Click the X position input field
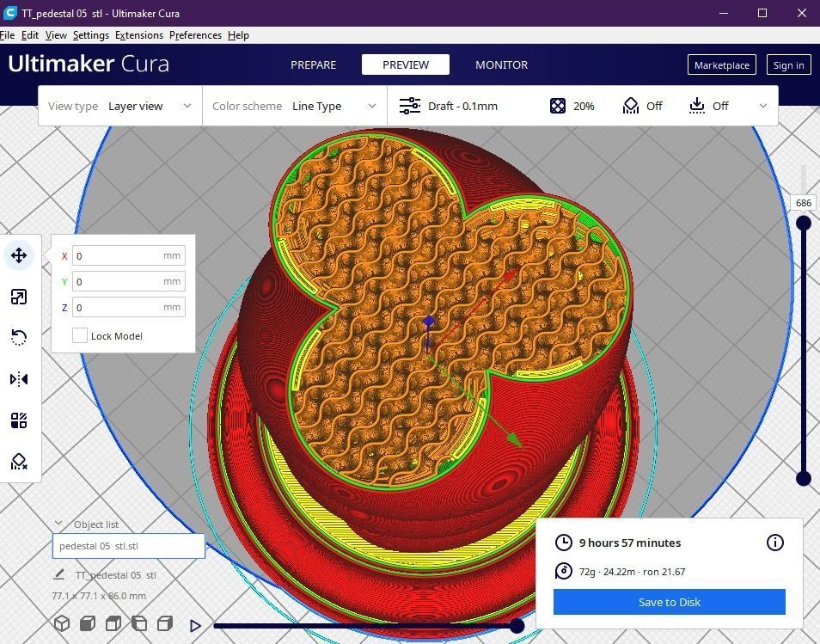Image resolution: width=820 pixels, height=644 pixels. 129,256
